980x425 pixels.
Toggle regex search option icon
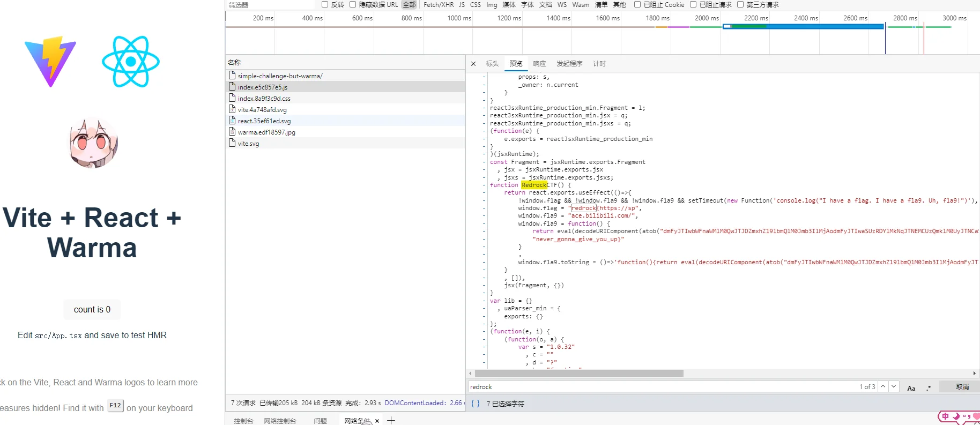pos(929,387)
